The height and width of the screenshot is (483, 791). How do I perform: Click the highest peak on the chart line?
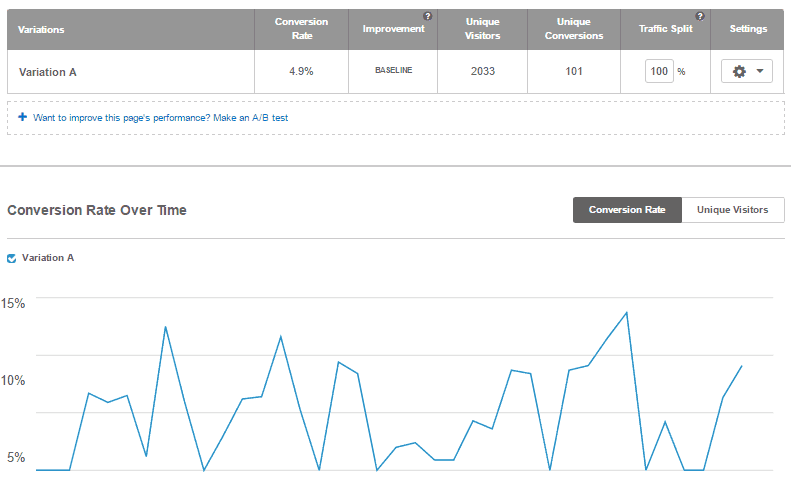tap(627, 313)
